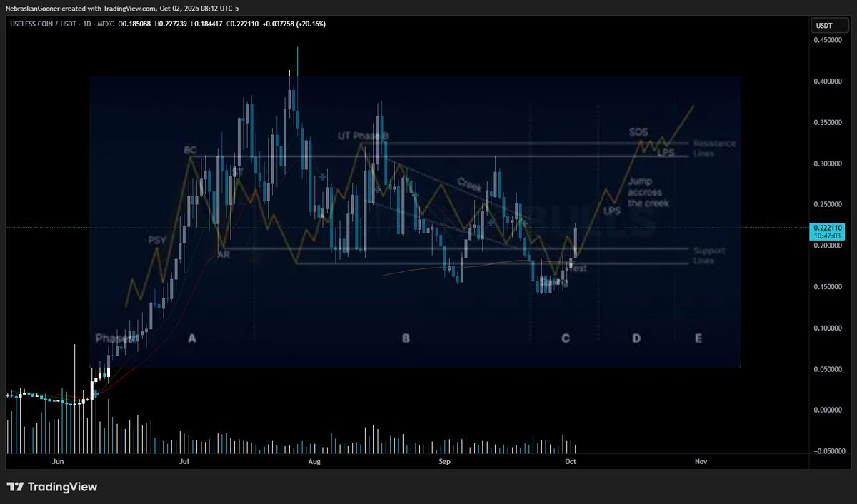Click the UT Phase B annotation

364,136
